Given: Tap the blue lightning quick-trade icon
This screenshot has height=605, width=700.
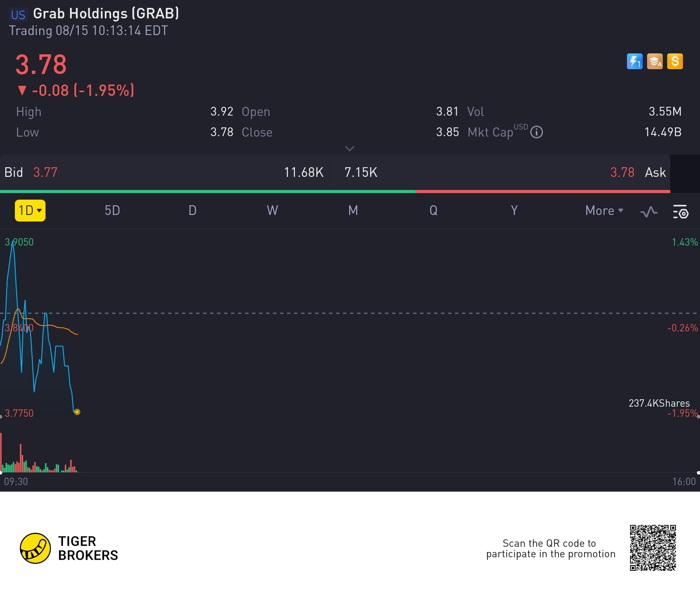Looking at the screenshot, I should tap(634, 61).
